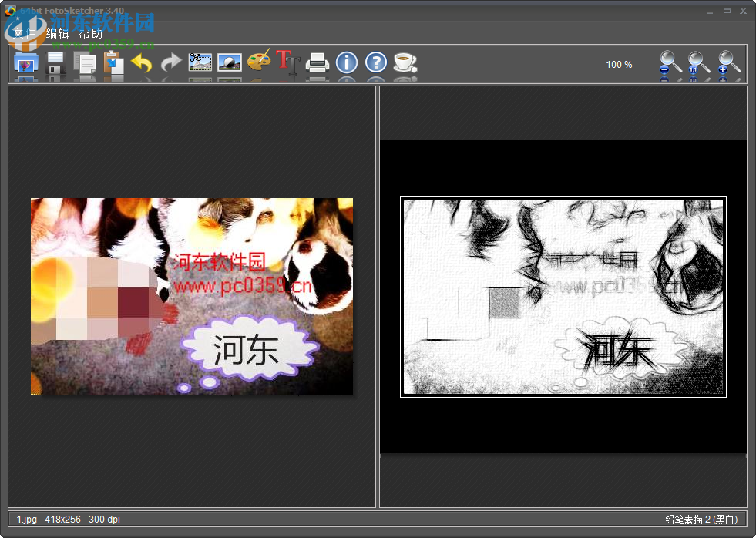Add text to the image
The width and height of the screenshot is (756, 538).
click(x=287, y=65)
